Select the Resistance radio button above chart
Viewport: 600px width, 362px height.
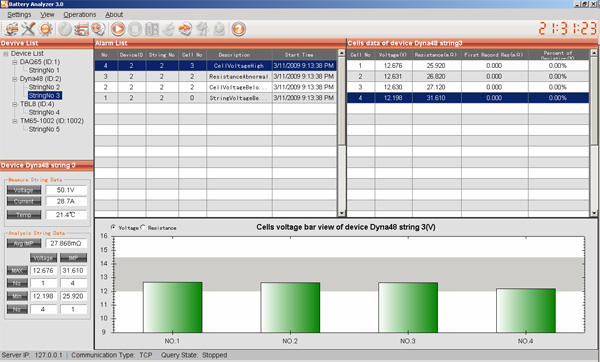[143, 227]
